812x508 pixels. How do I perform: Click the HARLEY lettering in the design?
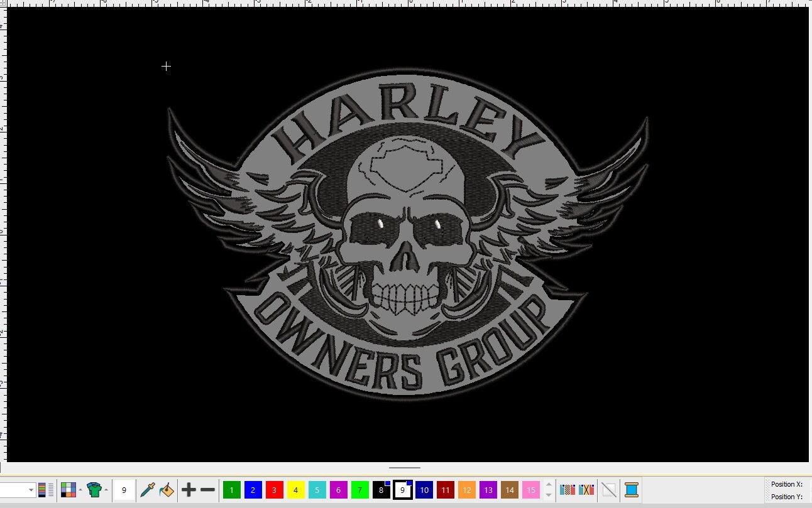pos(408,121)
